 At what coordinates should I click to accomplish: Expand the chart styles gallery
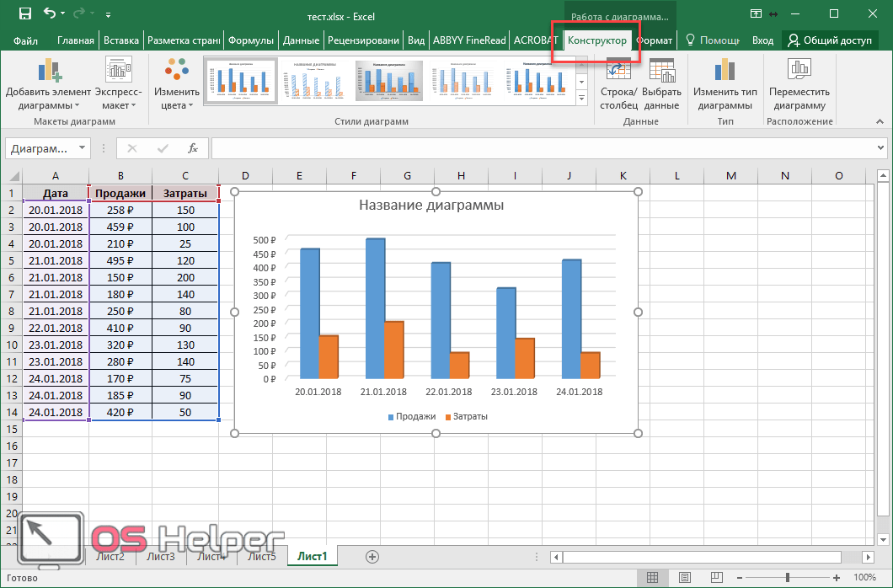(581, 99)
